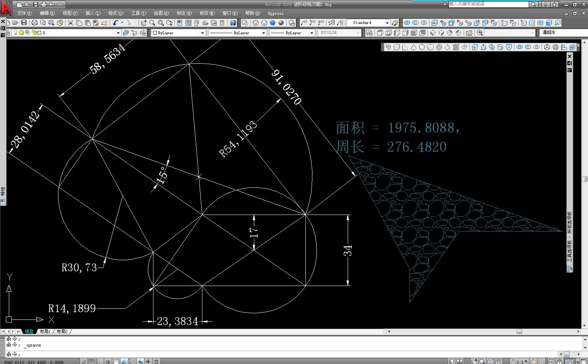The image size is (588, 364).
Task: Expand the search options arrow beside binoculars
Action: coord(539,4)
